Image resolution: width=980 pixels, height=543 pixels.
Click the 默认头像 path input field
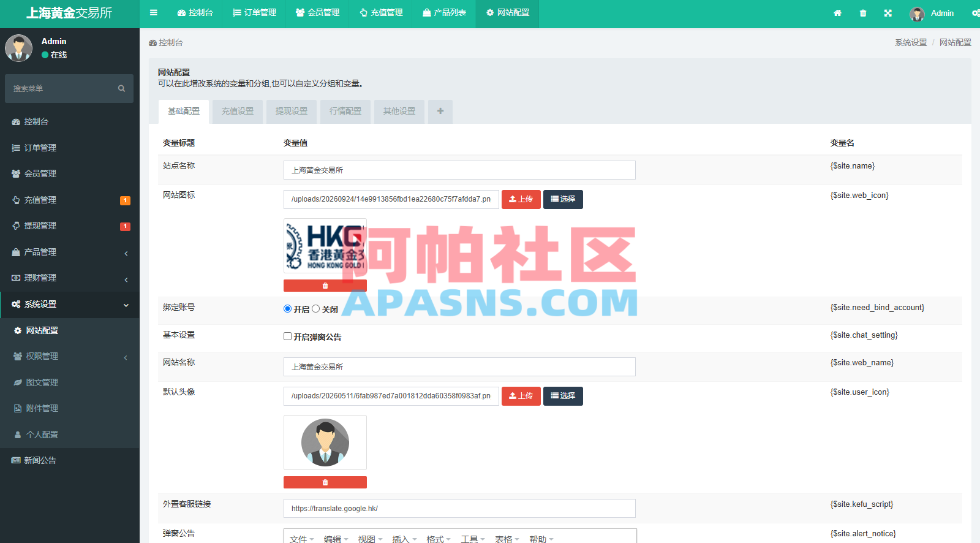pyautogui.click(x=391, y=396)
